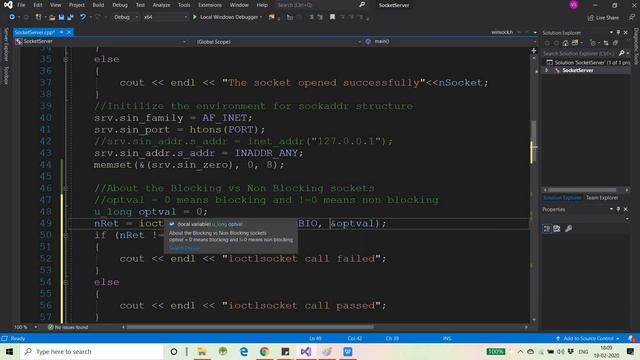Viewport: 640px width, 360px height.
Task: Click Add to Source Control
Action: click(588, 338)
